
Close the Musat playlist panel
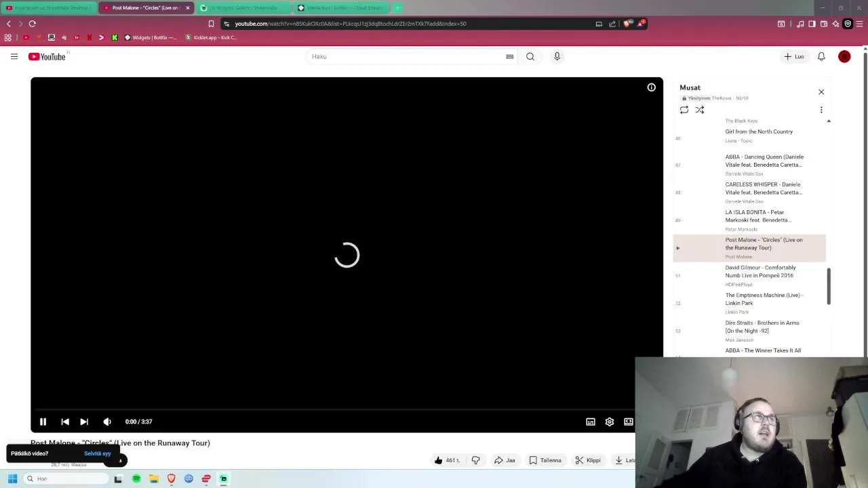[x=821, y=91]
